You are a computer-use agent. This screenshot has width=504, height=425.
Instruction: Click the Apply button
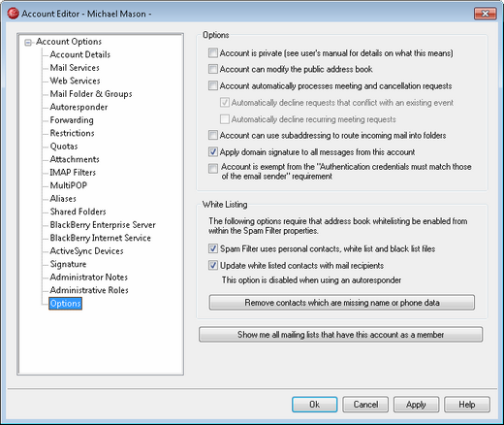tap(416, 405)
